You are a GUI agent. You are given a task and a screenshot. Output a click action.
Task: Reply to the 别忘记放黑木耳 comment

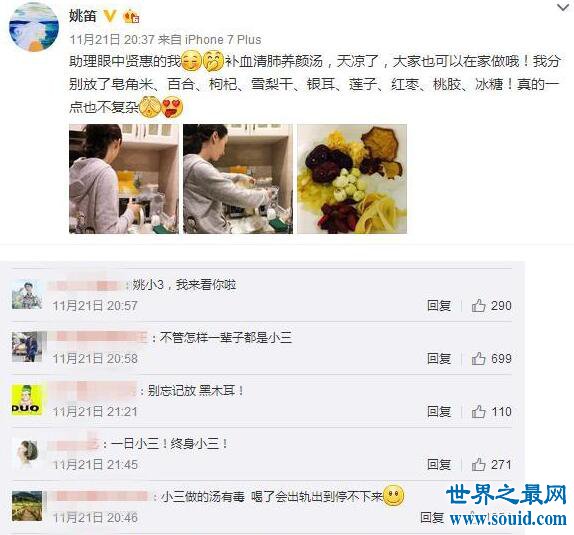(439, 412)
